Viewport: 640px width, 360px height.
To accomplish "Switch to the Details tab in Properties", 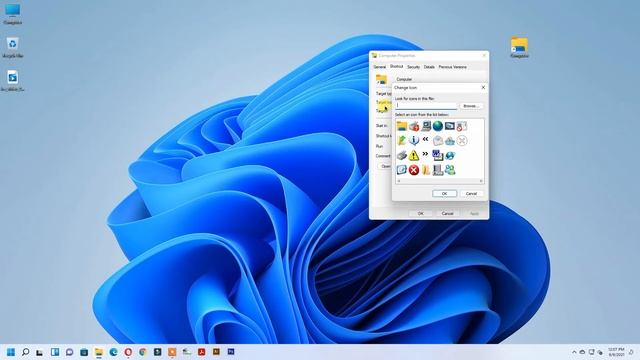I will [x=429, y=67].
